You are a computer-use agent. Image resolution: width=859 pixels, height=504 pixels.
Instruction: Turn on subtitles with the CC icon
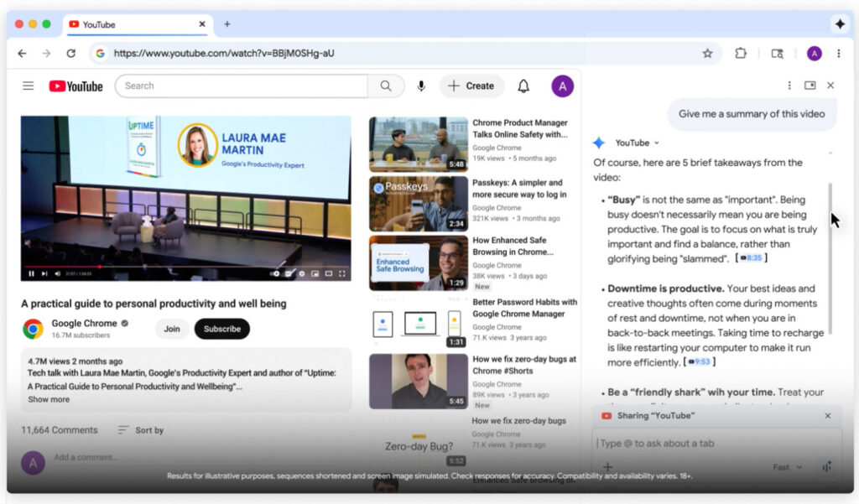[289, 273]
